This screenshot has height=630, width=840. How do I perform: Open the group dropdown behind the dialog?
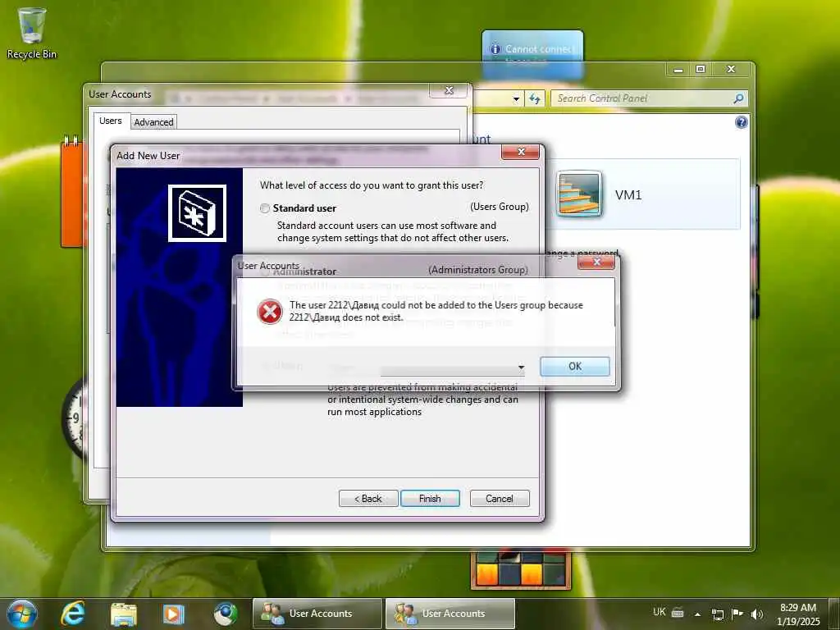click(521, 367)
